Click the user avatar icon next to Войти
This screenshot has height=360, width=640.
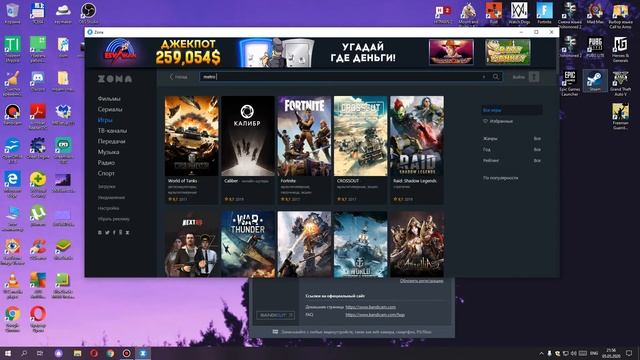(x=534, y=77)
